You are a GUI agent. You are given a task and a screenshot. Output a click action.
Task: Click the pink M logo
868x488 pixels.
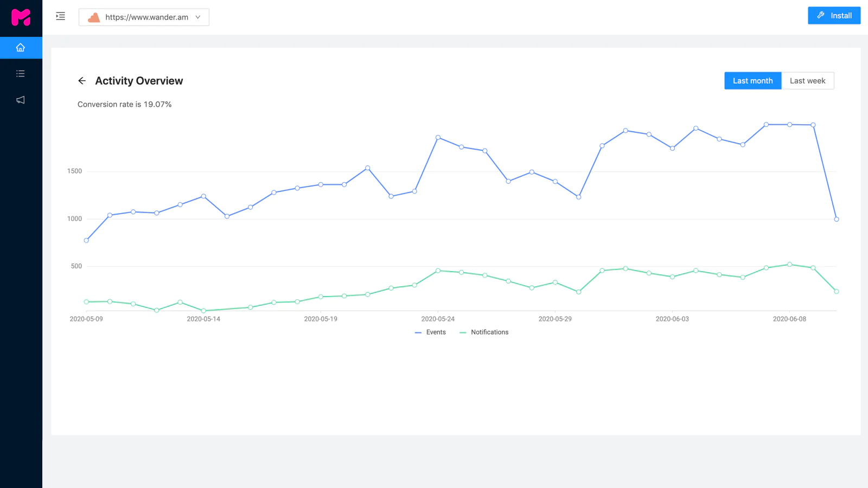21,17
